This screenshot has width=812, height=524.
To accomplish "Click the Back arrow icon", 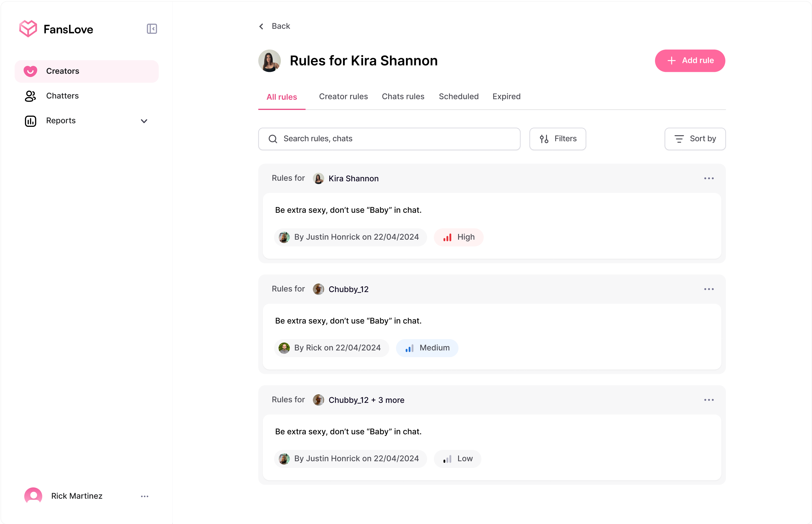I will tap(262, 27).
